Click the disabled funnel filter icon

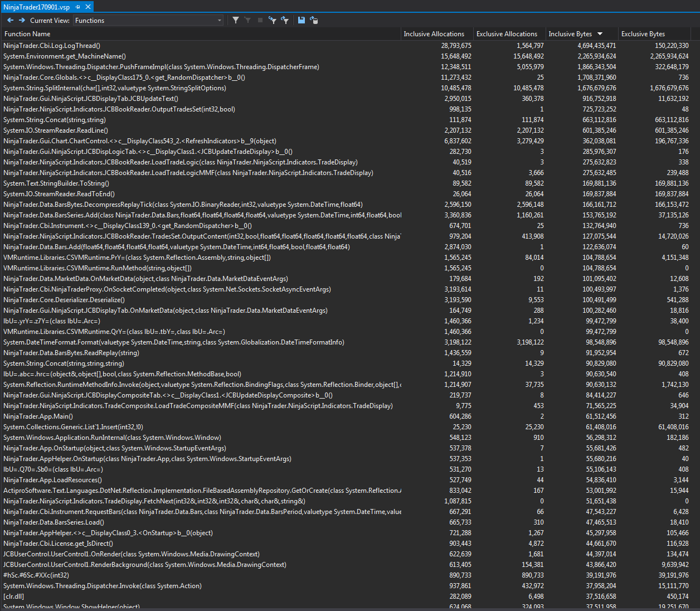click(x=247, y=20)
